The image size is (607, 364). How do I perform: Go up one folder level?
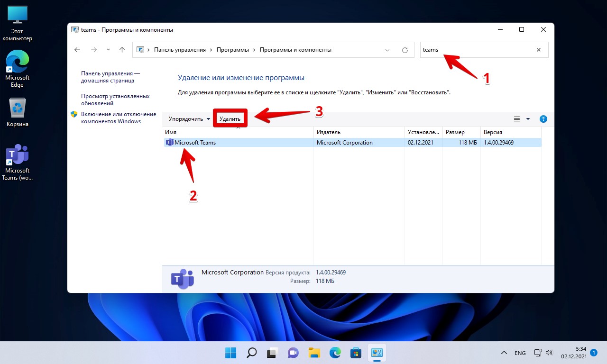[122, 50]
